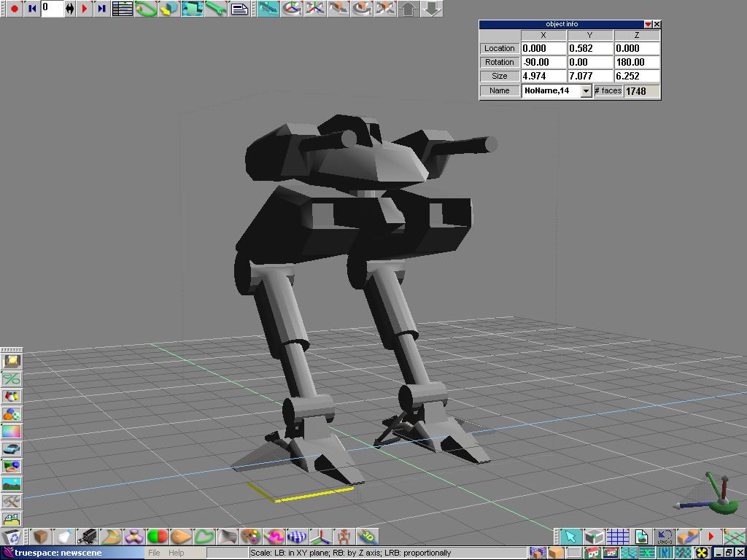Click the red record keyframe button
The width and height of the screenshot is (747, 560).
(13, 9)
